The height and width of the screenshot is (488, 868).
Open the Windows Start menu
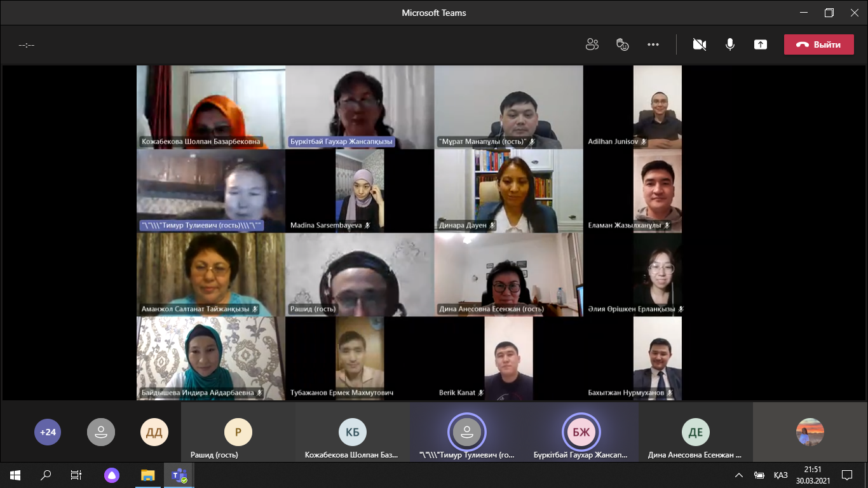[15, 475]
